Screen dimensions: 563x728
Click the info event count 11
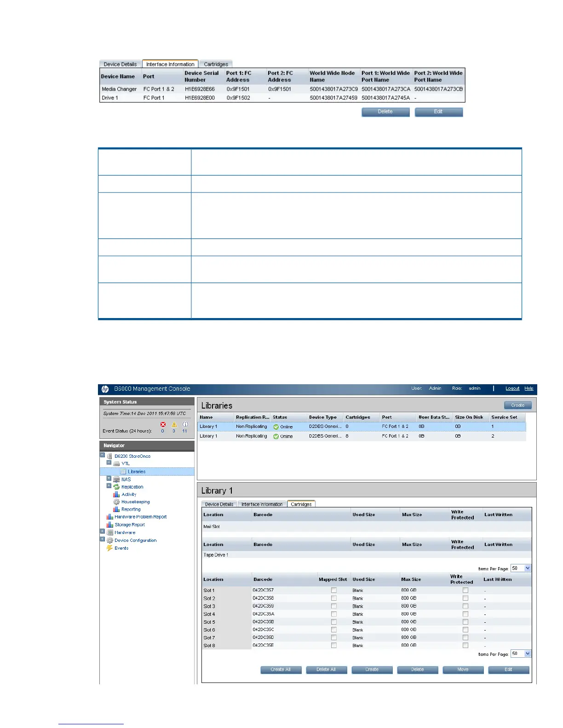tap(184, 431)
